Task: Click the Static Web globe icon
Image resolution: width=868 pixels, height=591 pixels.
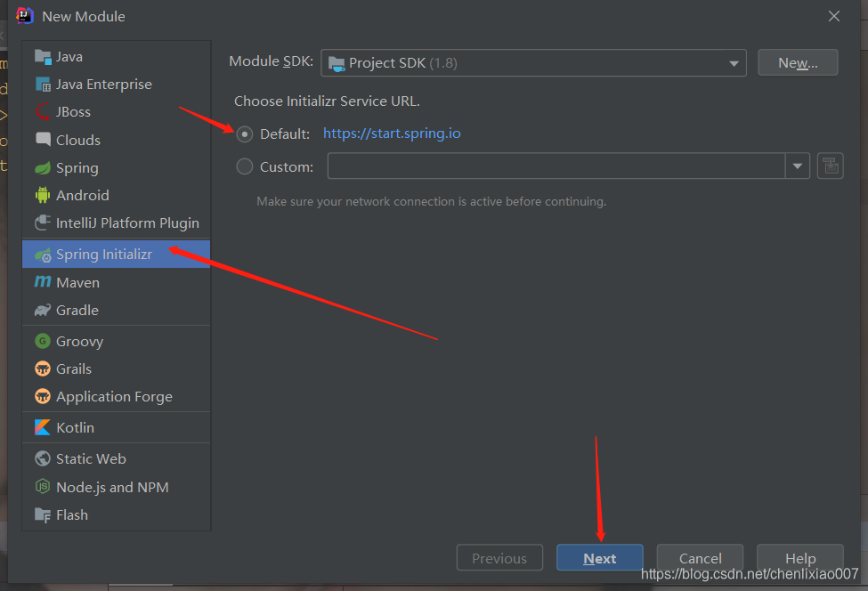Action: pos(43,458)
